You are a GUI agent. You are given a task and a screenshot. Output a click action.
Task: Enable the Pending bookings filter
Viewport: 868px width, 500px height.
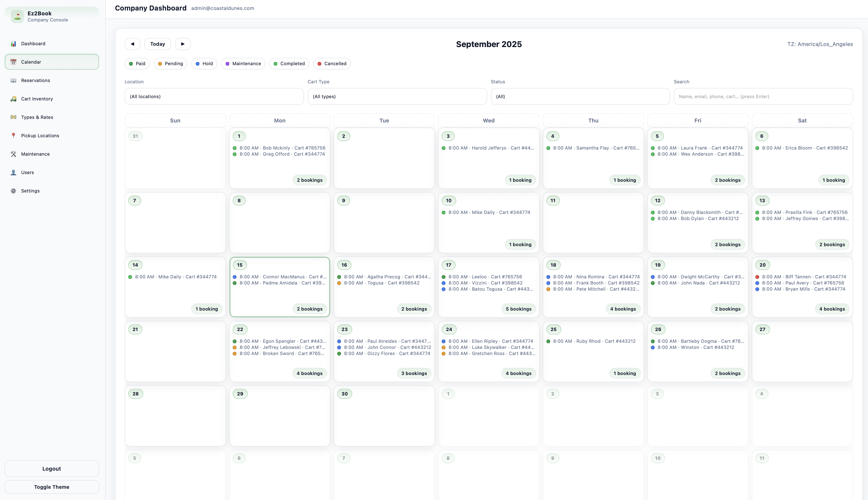point(171,64)
